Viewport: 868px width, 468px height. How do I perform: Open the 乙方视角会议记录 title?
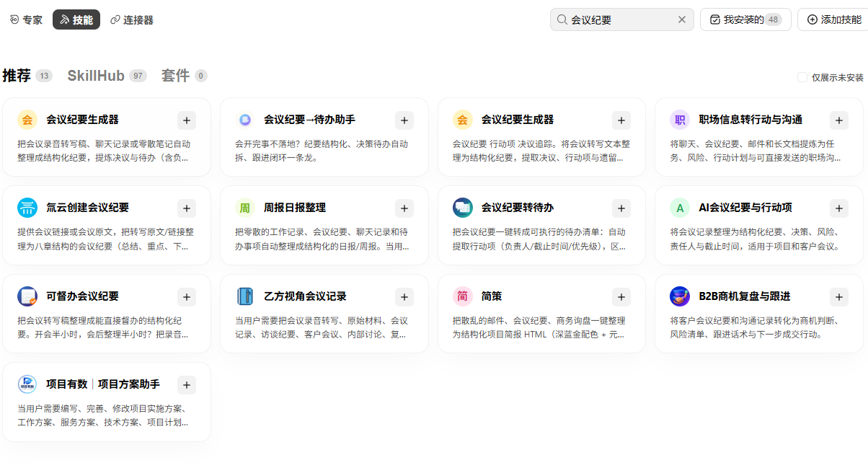tap(305, 296)
